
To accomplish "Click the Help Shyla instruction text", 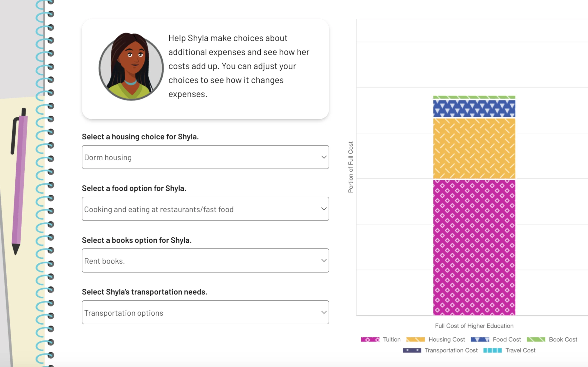I will (239, 66).
